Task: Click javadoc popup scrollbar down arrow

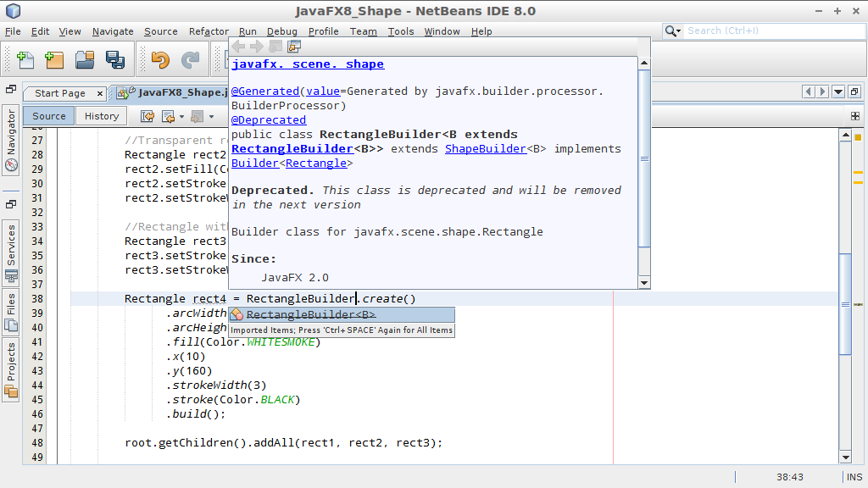Action: click(x=644, y=283)
